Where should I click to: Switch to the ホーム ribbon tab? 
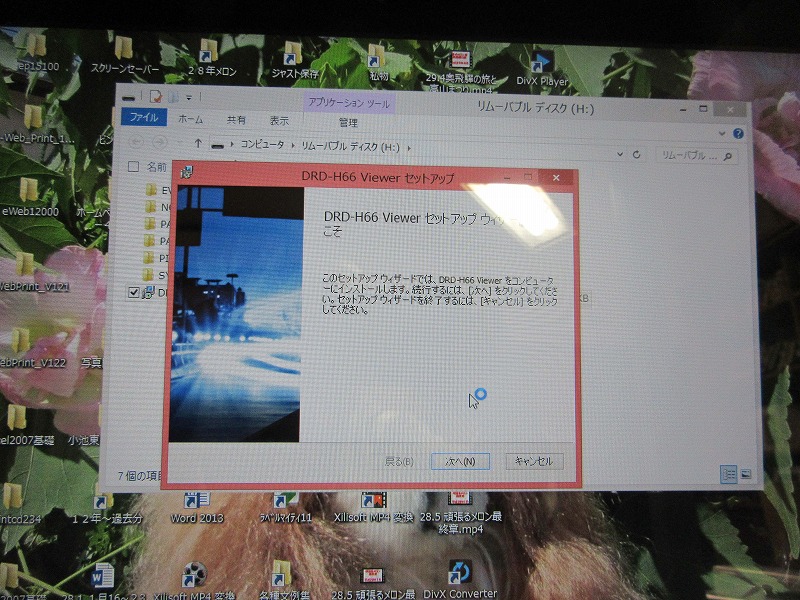point(190,119)
